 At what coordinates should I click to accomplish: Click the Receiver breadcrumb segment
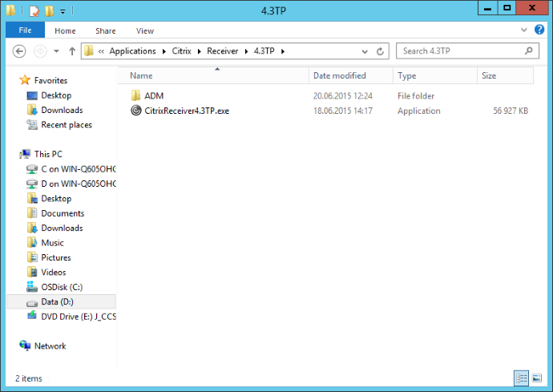(223, 51)
